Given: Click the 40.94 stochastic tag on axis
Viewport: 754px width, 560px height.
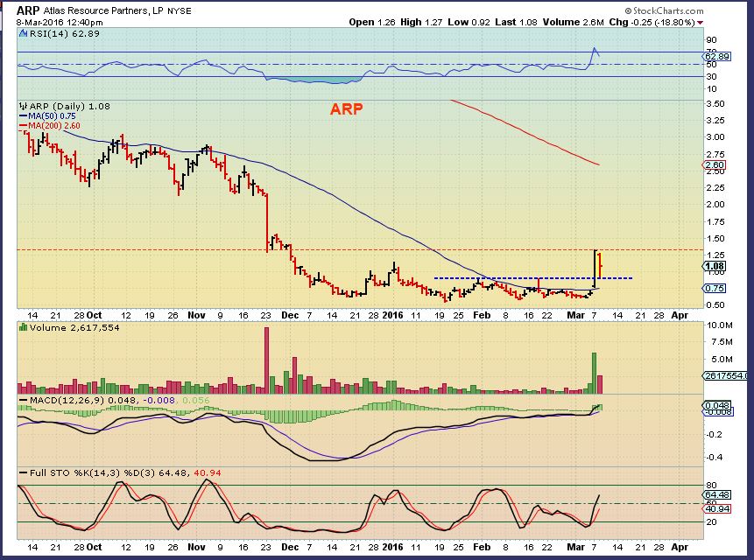Looking at the screenshot, I should pos(718,508).
